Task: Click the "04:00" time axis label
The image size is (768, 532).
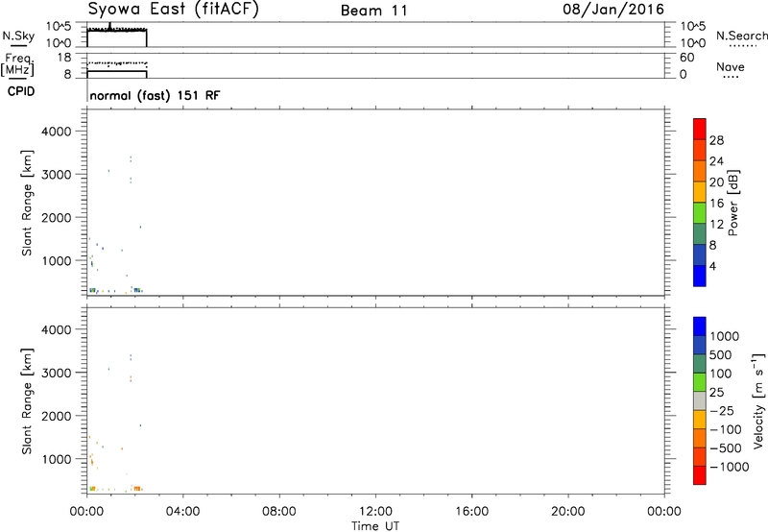Action: pos(182,512)
